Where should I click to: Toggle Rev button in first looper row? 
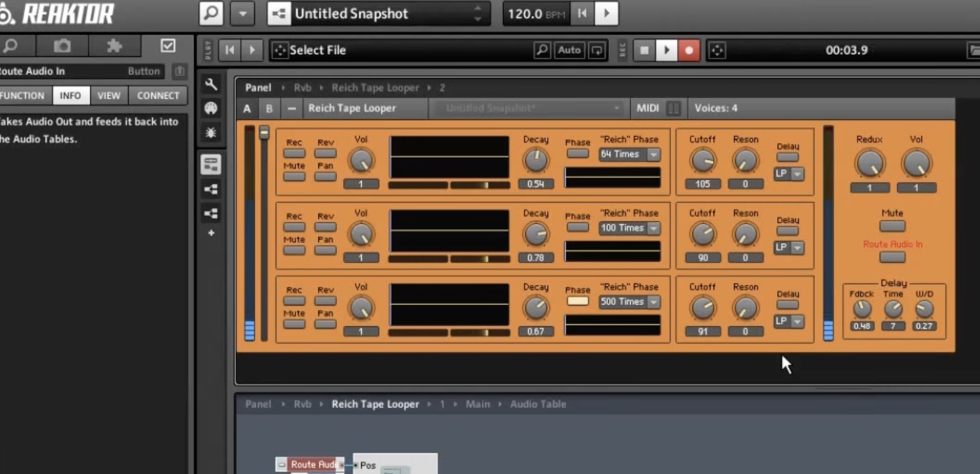[325, 153]
